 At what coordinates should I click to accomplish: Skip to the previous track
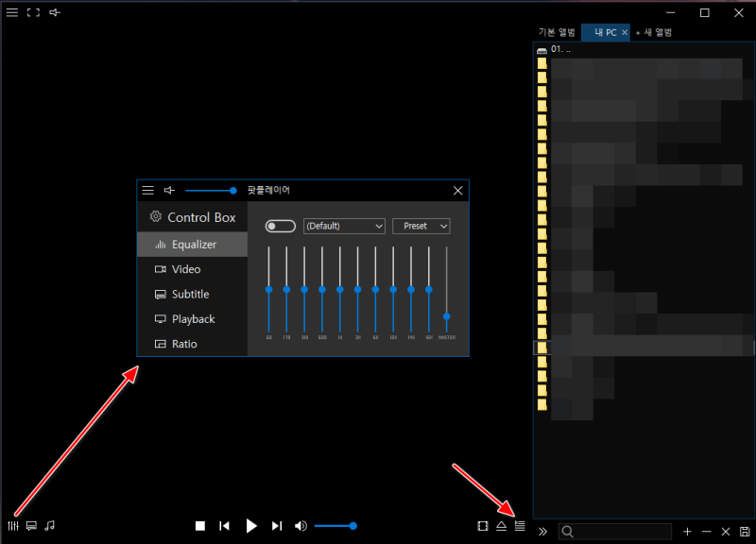click(x=225, y=526)
